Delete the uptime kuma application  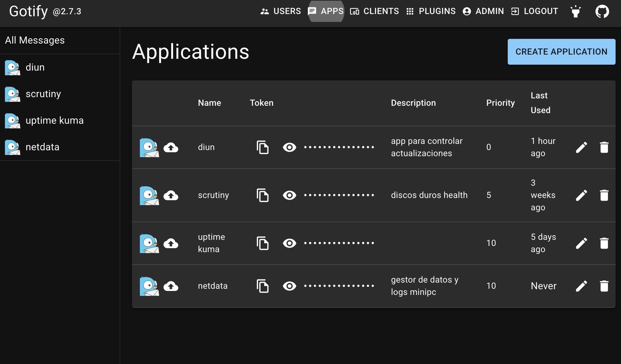pos(604,243)
